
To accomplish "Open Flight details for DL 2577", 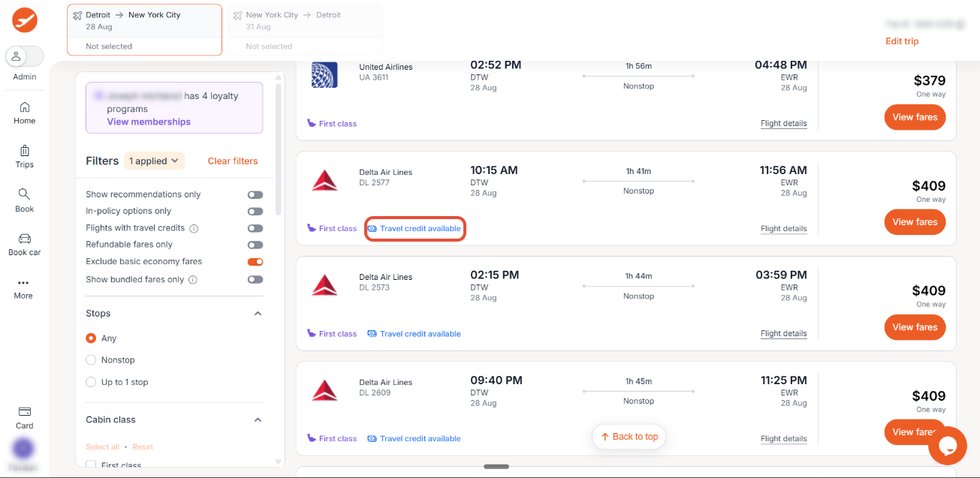I will coord(784,229).
